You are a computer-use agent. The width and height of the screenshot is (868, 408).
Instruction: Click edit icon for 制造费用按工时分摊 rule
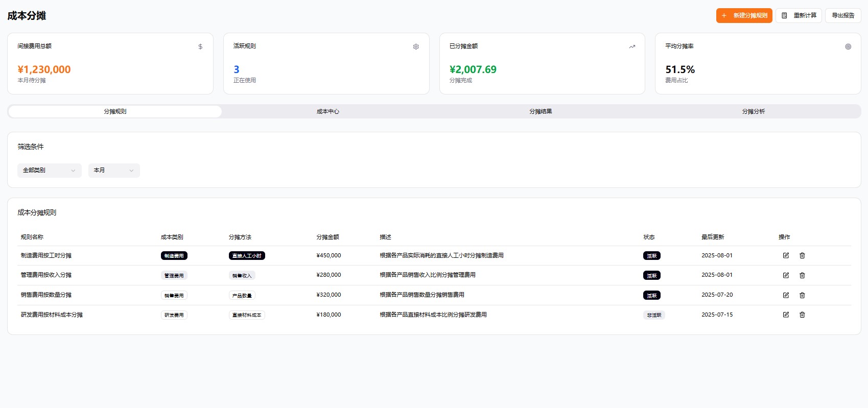pos(786,255)
